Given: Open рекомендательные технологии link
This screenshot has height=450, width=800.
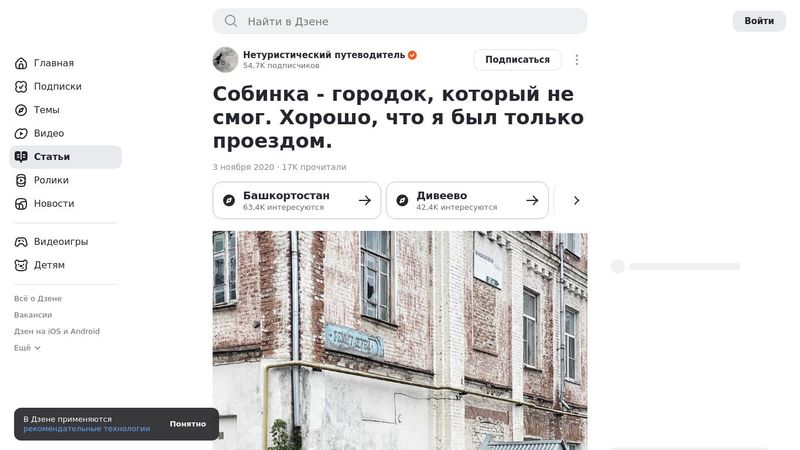Looking at the screenshot, I should point(87,429).
